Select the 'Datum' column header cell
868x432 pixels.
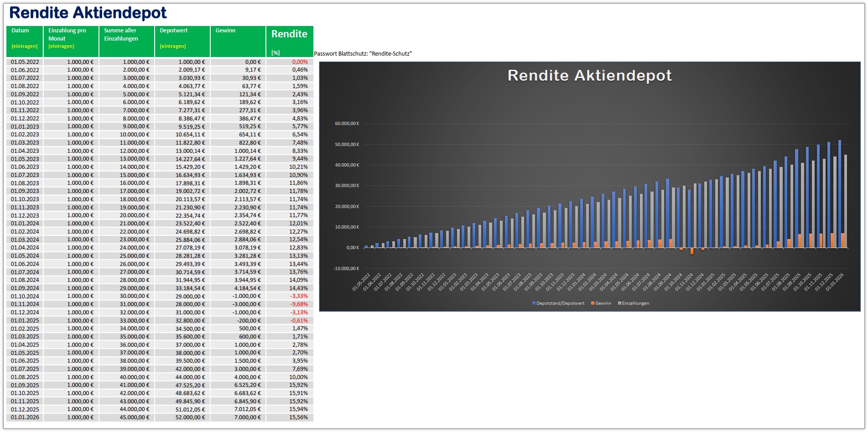(x=25, y=41)
